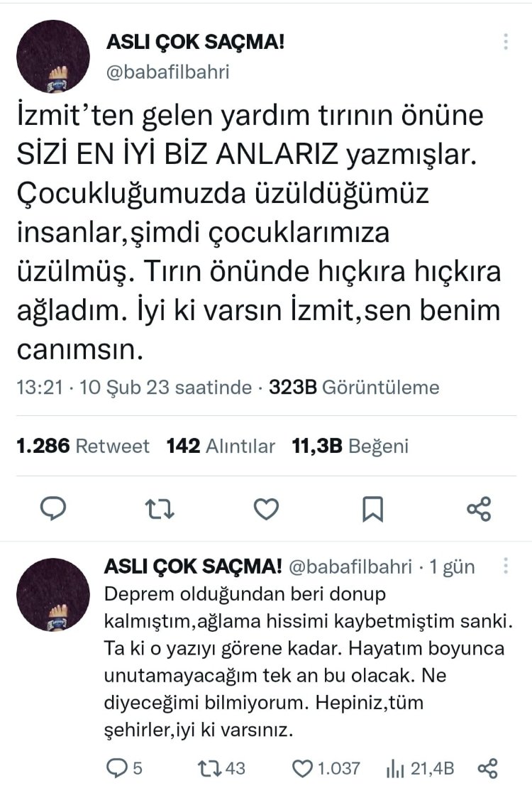Open ASLI ÇOK SAÇMA! name on reply tweet
The image size is (532, 788).
tap(193, 567)
